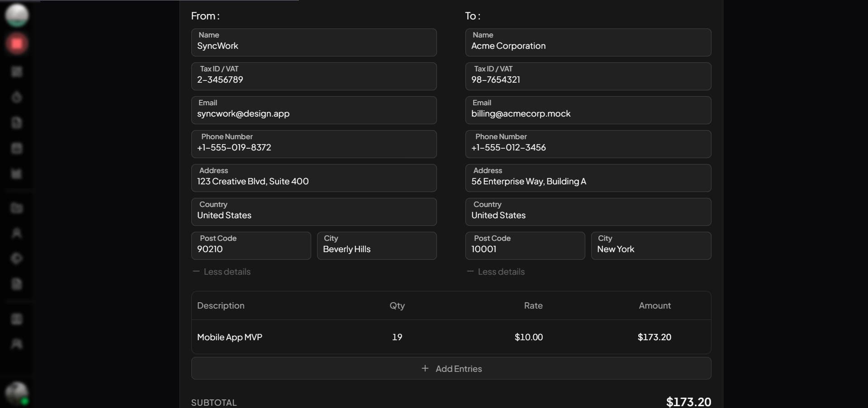Edit the To Tax ID field 98-7654321
Screen dimensions: 868x408
[588, 76]
